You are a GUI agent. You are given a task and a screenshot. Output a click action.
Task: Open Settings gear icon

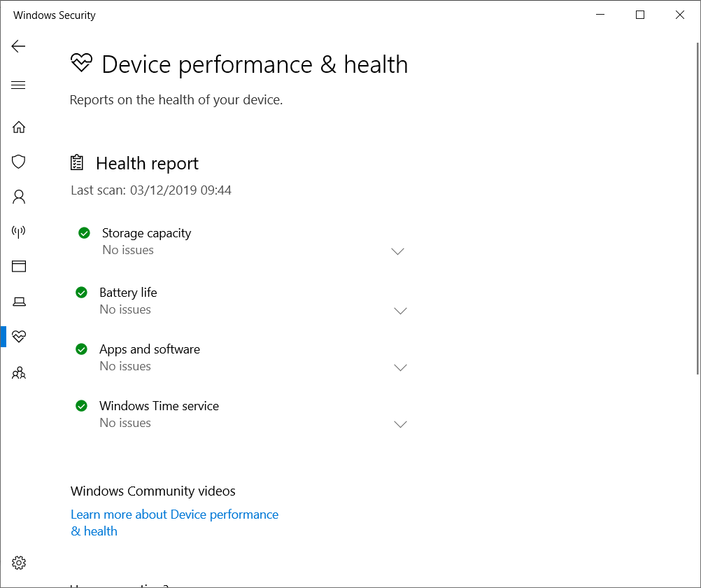[19, 563]
